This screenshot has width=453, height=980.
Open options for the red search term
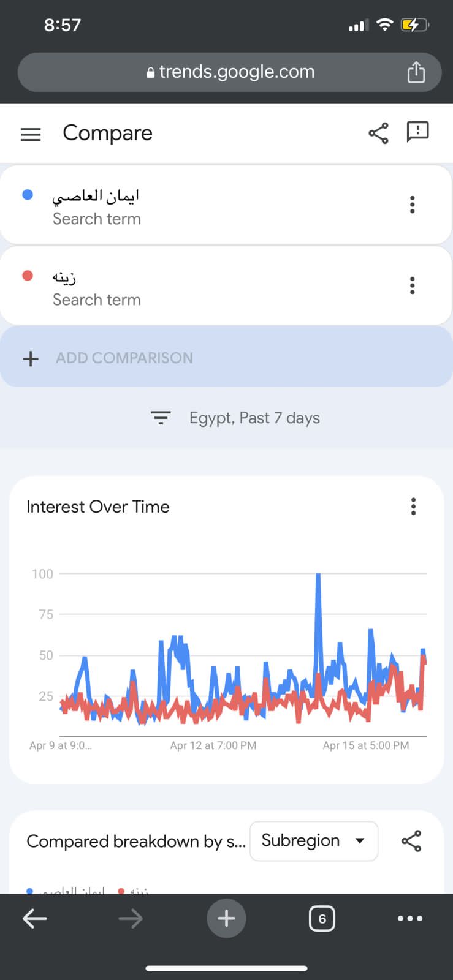point(412,285)
